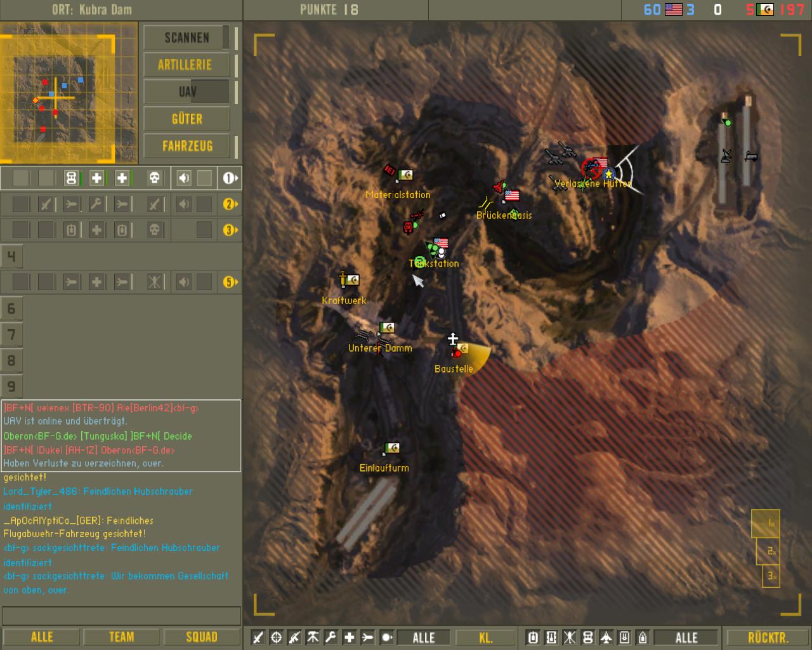Filter players by medic cross kit in bottom bar
The image size is (812, 650).
click(x=349, y=637)
